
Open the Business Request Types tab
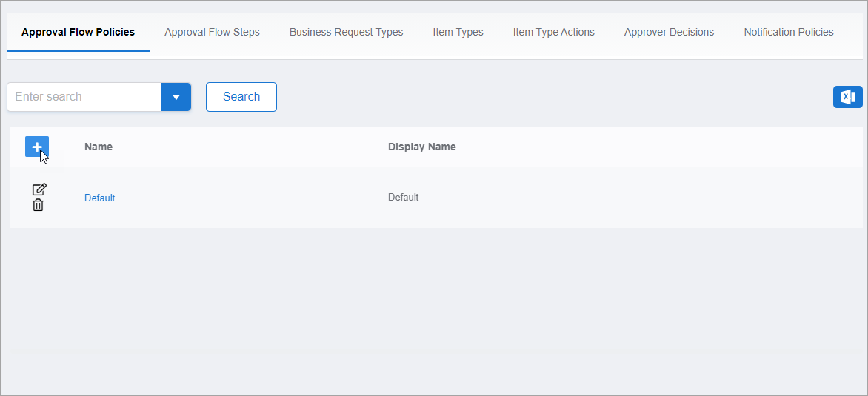(346, 32)
